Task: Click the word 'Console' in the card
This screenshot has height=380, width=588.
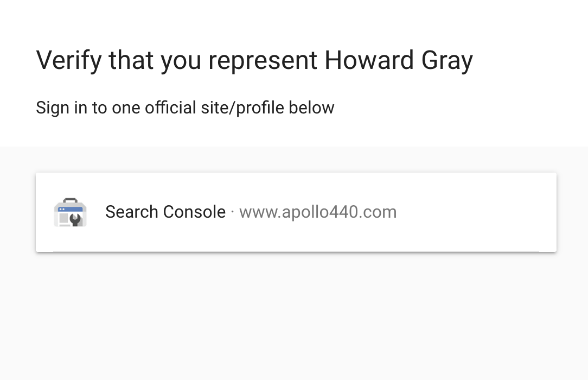Action: [194, 212]
